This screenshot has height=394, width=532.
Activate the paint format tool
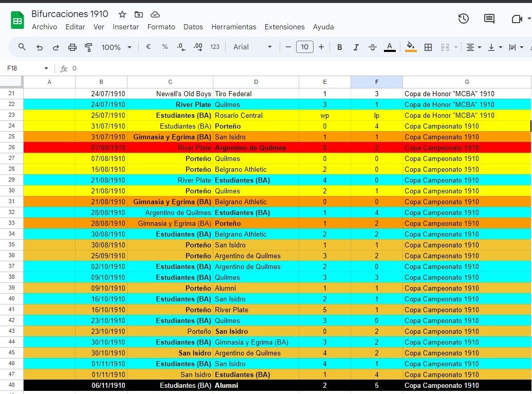88,47
